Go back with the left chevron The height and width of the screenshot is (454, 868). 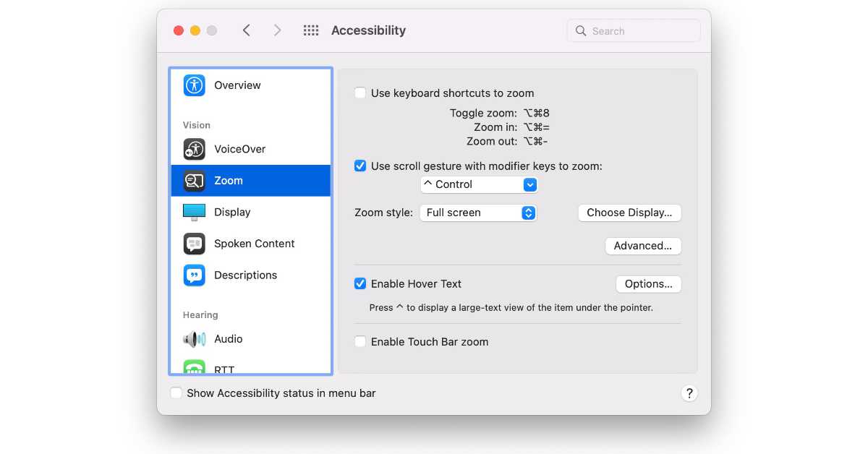click(247, 30)
